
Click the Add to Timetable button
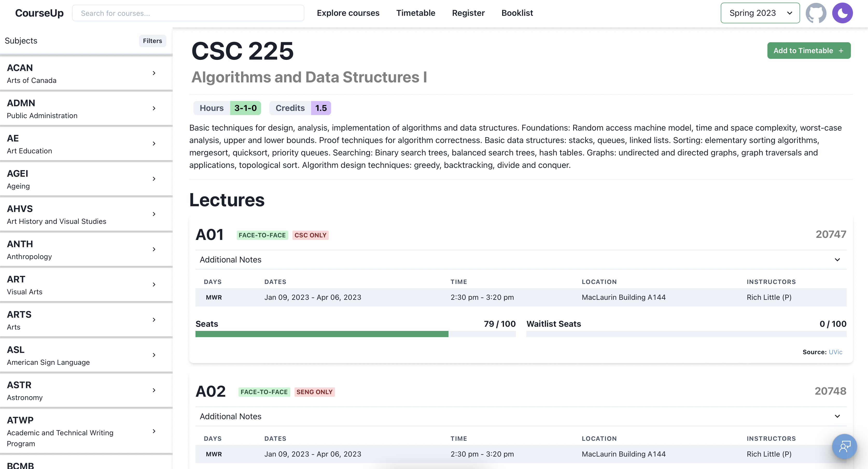pos(809,50)
